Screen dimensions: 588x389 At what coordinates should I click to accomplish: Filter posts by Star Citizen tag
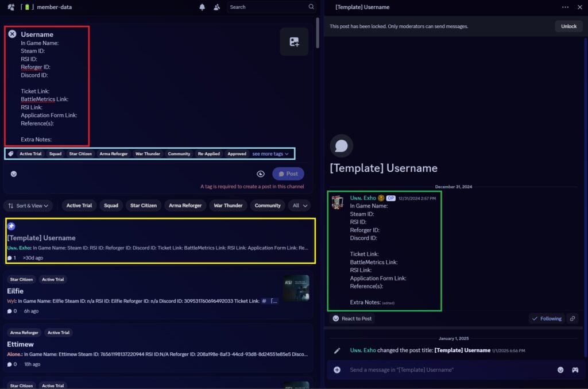(143, 206)
